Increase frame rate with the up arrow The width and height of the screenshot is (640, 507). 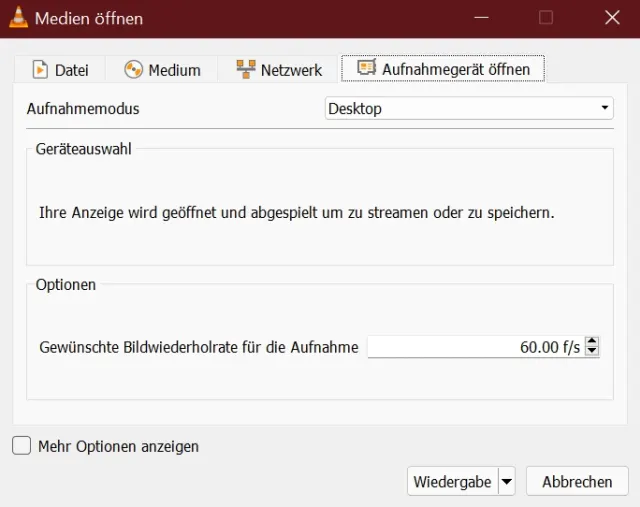(592, 342)
